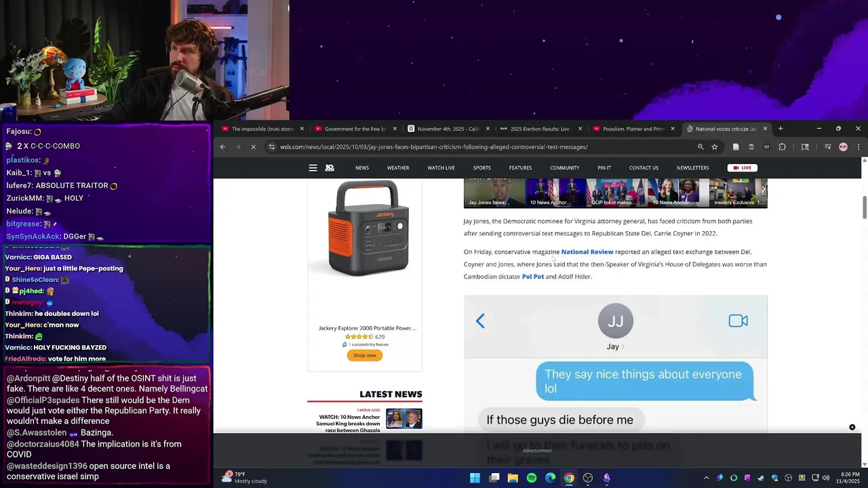Open the WEATHER menu item

[398, 167]
